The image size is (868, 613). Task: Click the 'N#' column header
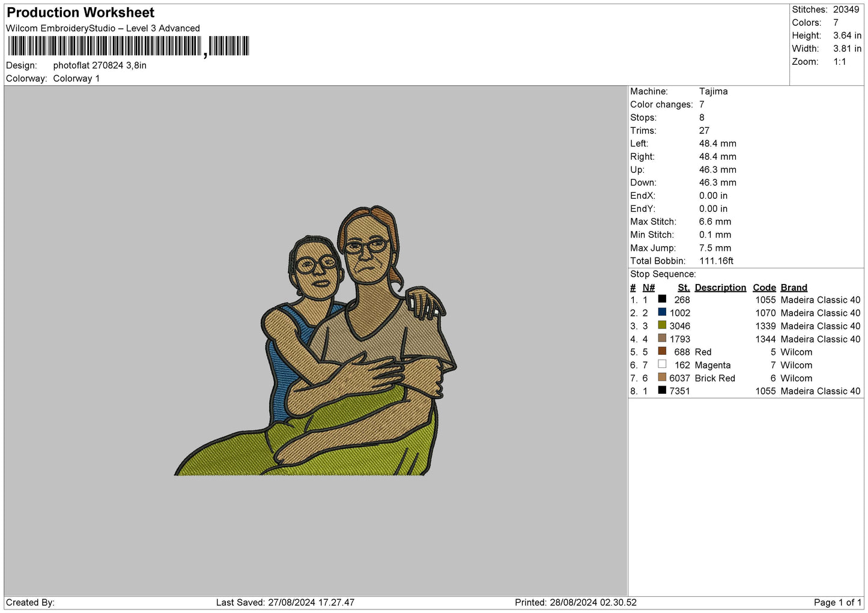(649, 288)
